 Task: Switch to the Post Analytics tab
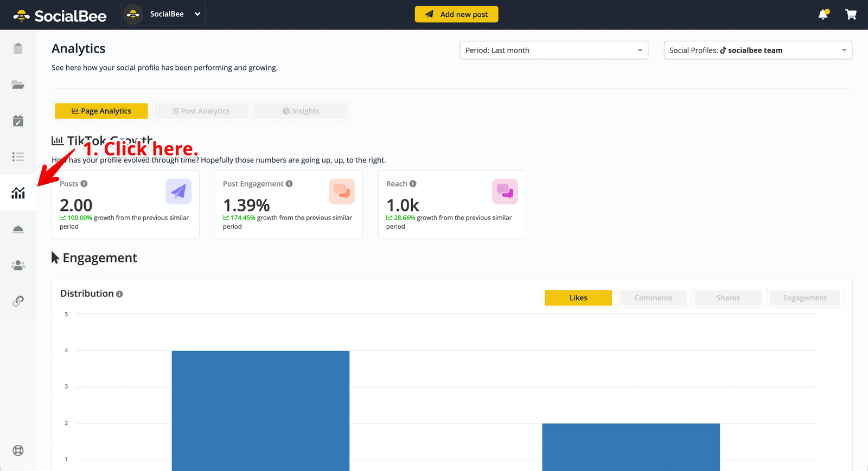click(201, 111)
